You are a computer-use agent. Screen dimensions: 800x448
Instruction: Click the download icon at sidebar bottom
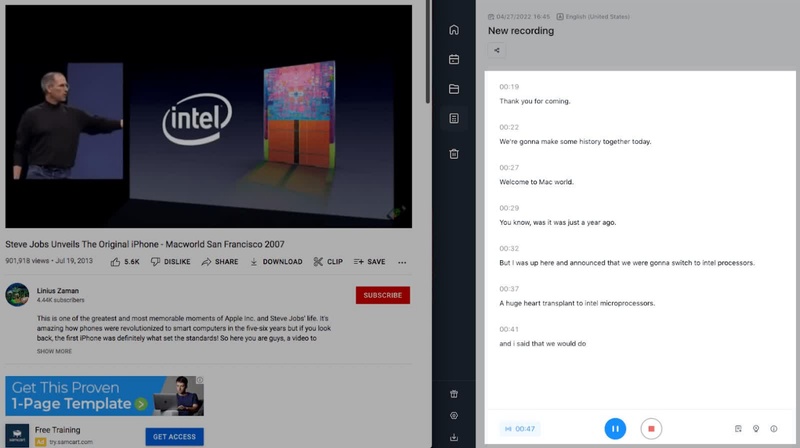click(x=454, y=437)
